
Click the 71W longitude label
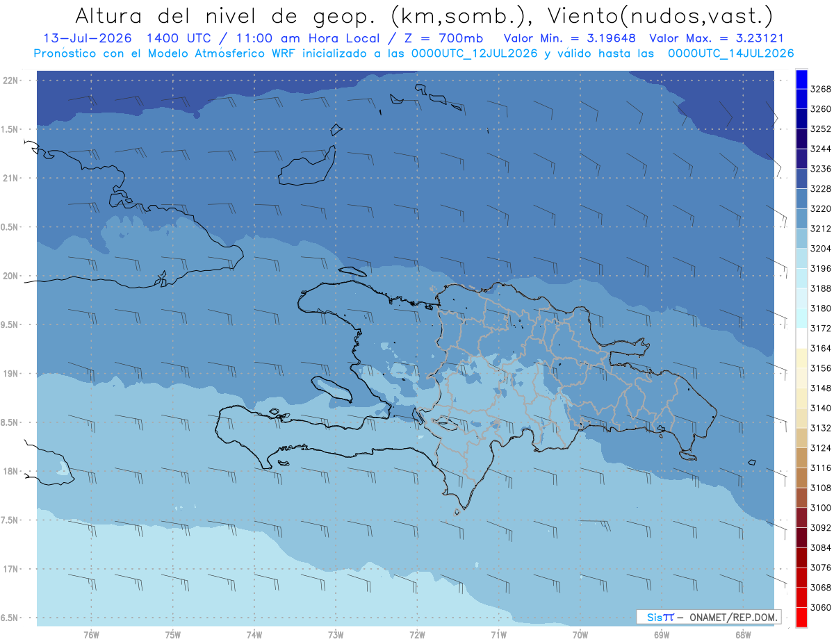(498, 634)
